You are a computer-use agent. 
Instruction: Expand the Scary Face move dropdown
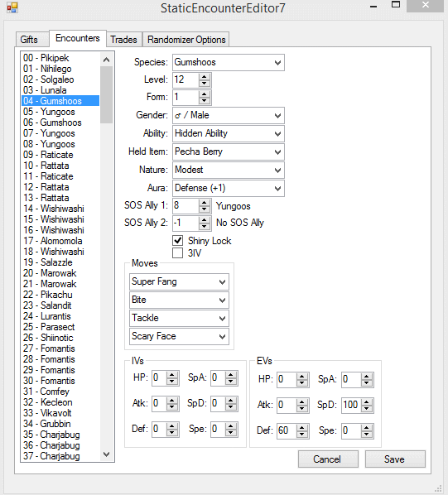click(x=179, y=337)
